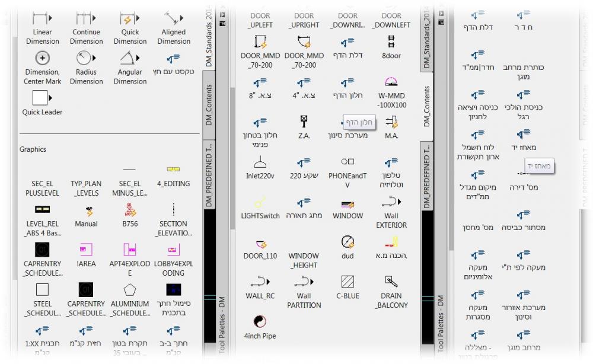Select the C-BLUE hatch swatch
Screen dimensions: 593x364
(347, 282)
